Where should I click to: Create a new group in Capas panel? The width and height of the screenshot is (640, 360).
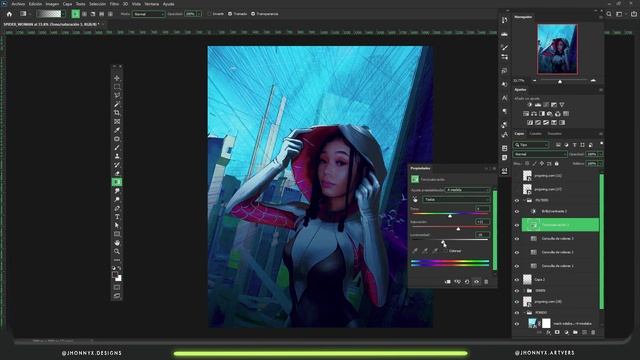tap(575, 333)
